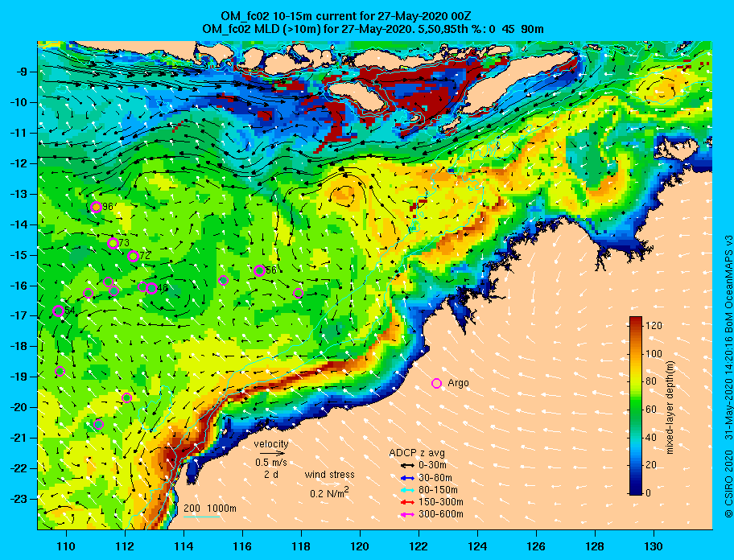Click the green 60m band of the colorbar
Viewport: 734px width, 560px height.
[x=636, y=410]
